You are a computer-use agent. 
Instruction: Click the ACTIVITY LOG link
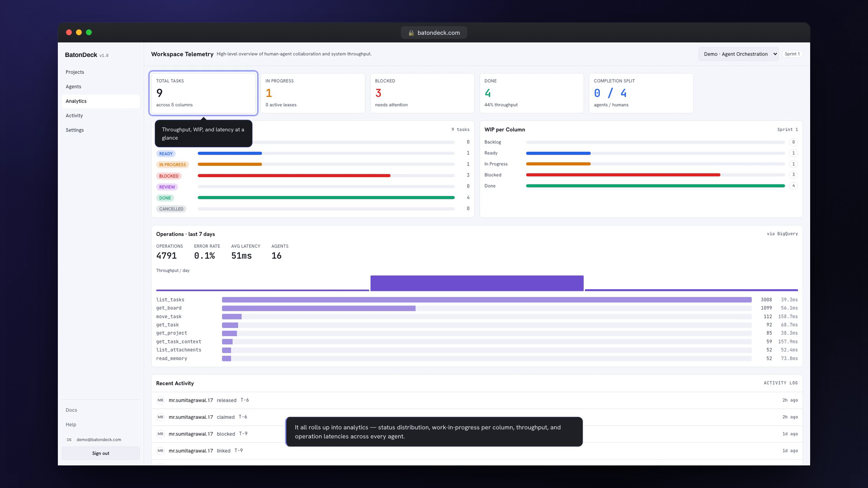781,383
